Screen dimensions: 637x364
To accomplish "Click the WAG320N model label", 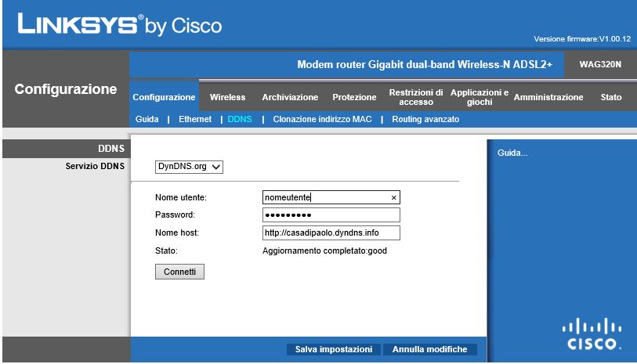I will [600, 64].
